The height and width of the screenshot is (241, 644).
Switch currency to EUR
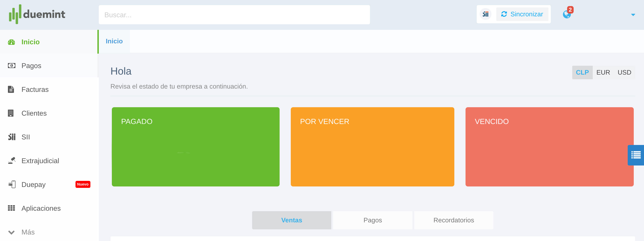(603, 72)
